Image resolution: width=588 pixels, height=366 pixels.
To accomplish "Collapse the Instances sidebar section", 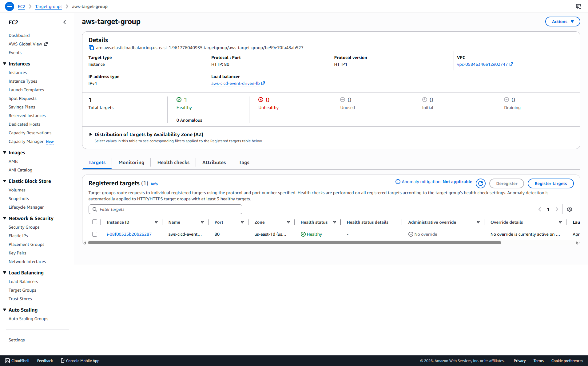I will tap(5, 64).
